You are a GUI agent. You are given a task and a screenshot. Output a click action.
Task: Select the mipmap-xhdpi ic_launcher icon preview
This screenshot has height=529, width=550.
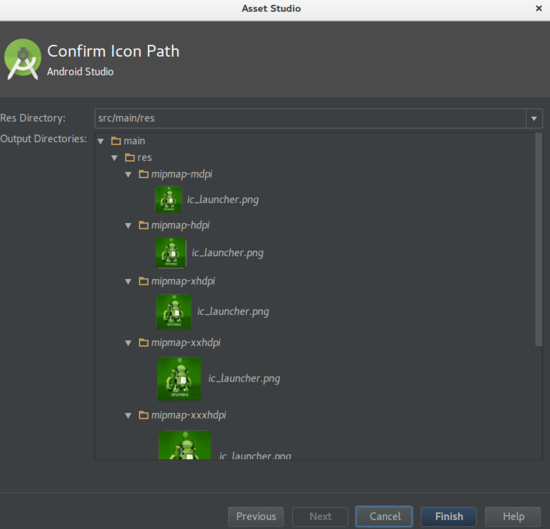point(174,312)
